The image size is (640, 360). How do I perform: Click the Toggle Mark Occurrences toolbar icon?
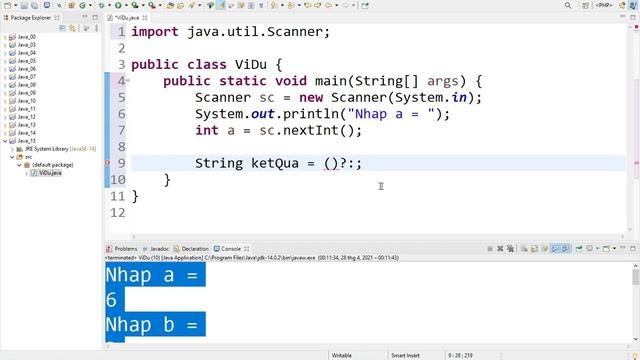click(x=221, y=5)
